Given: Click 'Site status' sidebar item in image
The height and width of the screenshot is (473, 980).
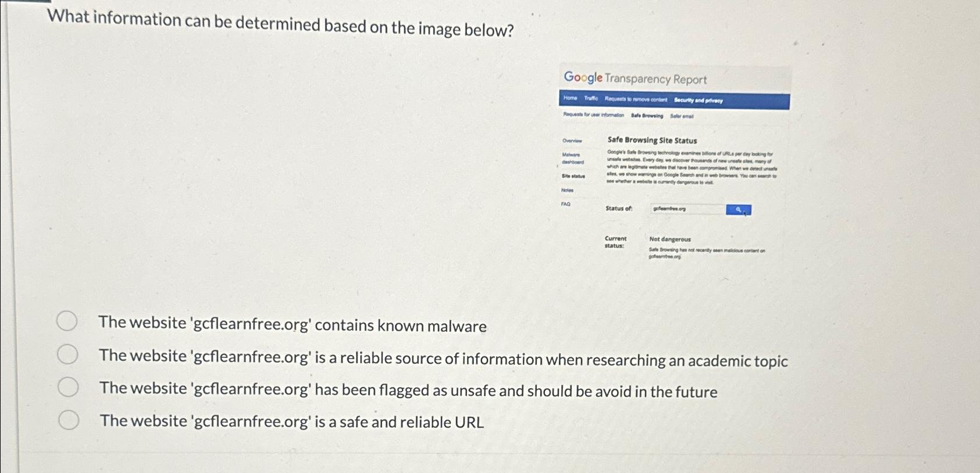Looking at the screenshot, I should (x=573, y=176).
